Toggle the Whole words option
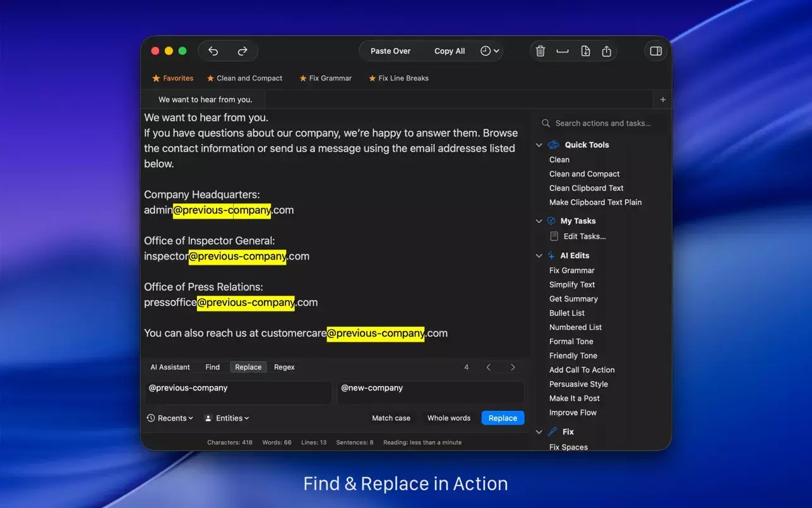The image size is (812, 508). tap(449, 418)
